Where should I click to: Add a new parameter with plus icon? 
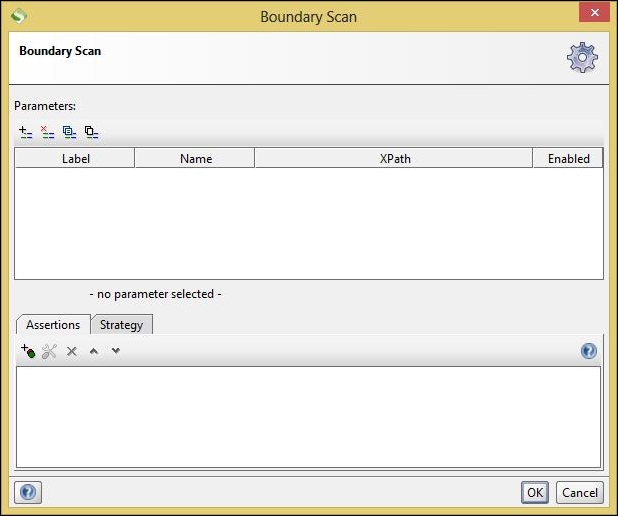tap(26, 132)
